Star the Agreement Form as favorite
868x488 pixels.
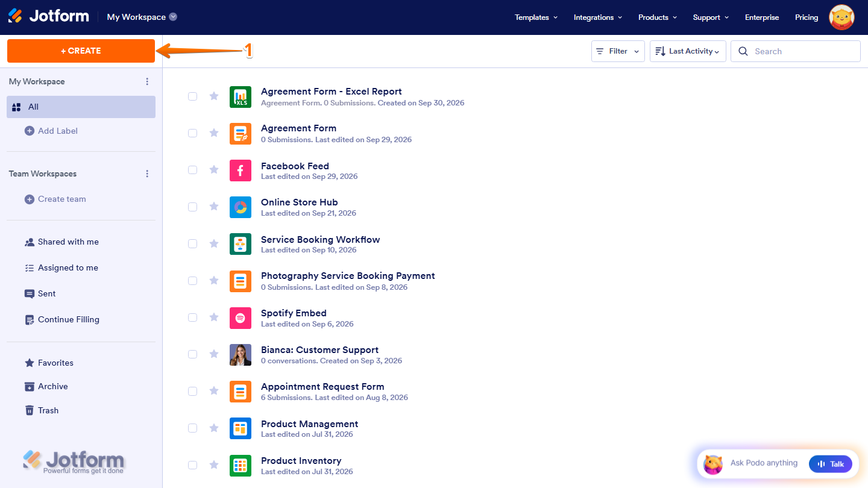coord(214,133)
